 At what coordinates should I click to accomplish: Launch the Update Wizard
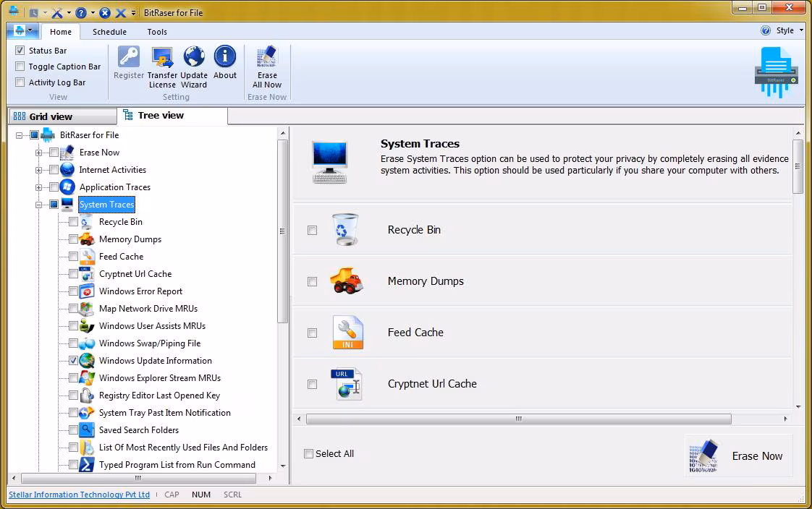tap(194, 67)
